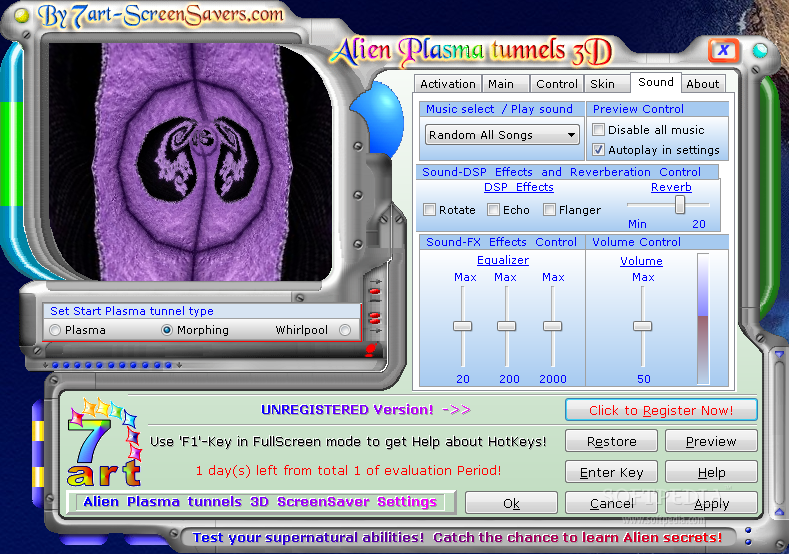This screenshot has width=789, height=554.
Task: Click the Volume link
Action: point(641,261)
